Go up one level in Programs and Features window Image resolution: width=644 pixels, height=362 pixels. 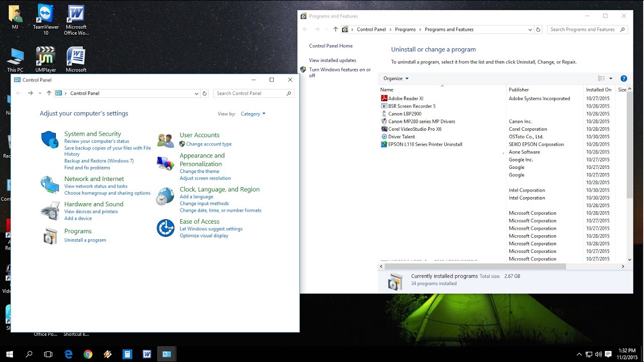pos(336,29)
